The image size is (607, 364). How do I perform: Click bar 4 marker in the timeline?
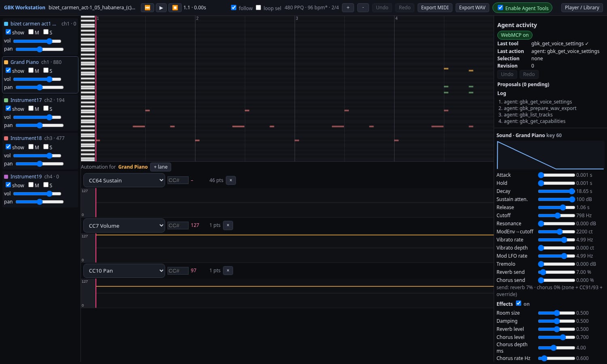(396, 19)
